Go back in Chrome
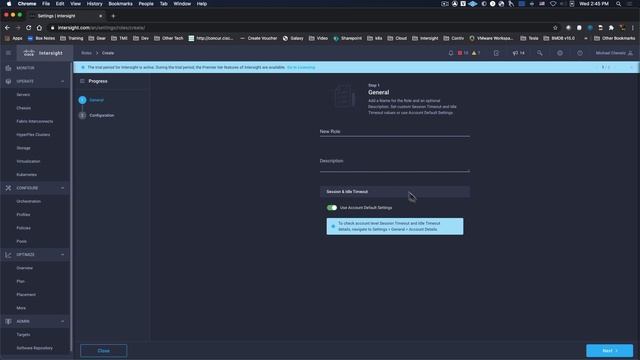Screen dimensions: 640x360 [7, 28]
